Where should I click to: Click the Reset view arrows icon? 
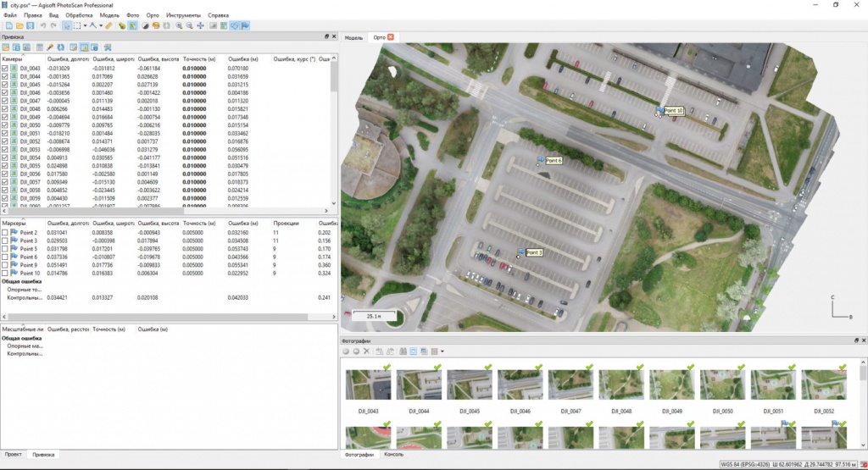pyautogui.click(x=201, y=26)
